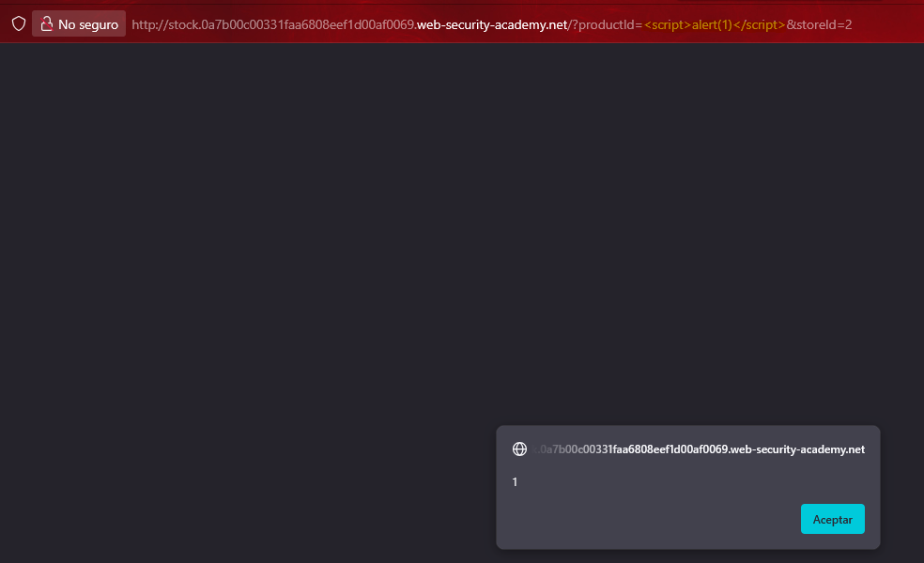Viewport: 924px width, 563px height.
Task: Click the Aceptar button in the alert
Action: point(832,519)
